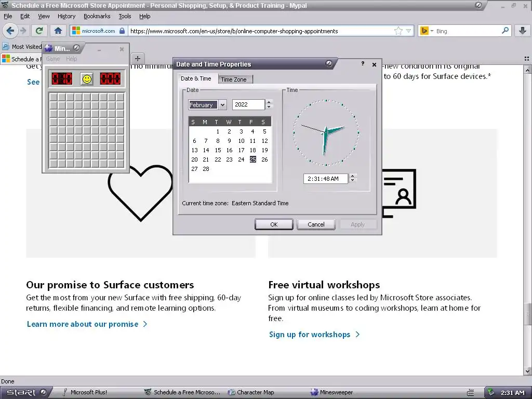Click the browser forward arrow
Viewport: 532px width, 399px height.
23,31
